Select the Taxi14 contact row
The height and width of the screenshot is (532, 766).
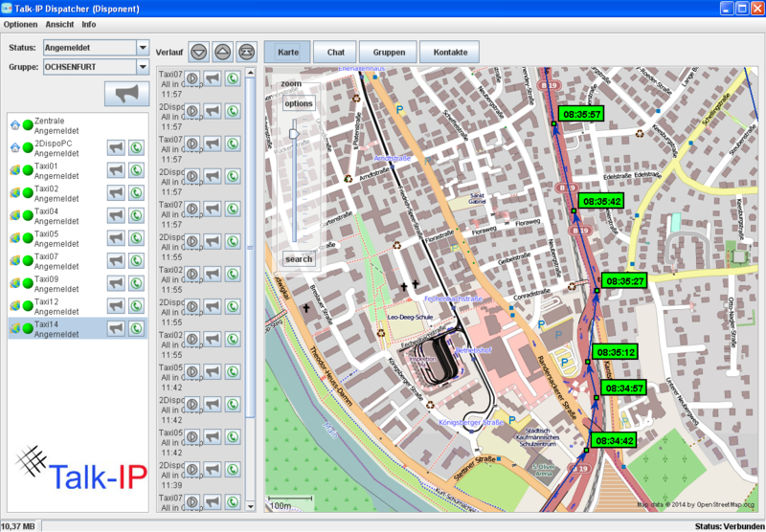coord(79,329)
